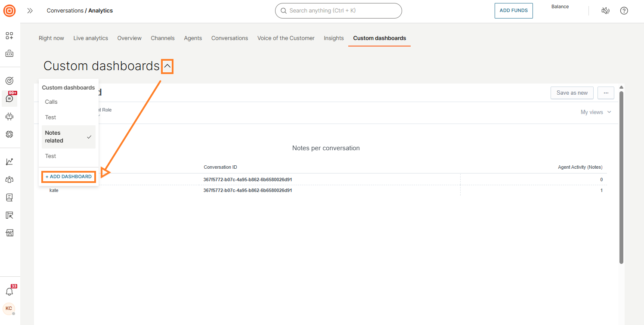
Task: Select the target/goals icon in the sidebar
Action: pos(9,80)
